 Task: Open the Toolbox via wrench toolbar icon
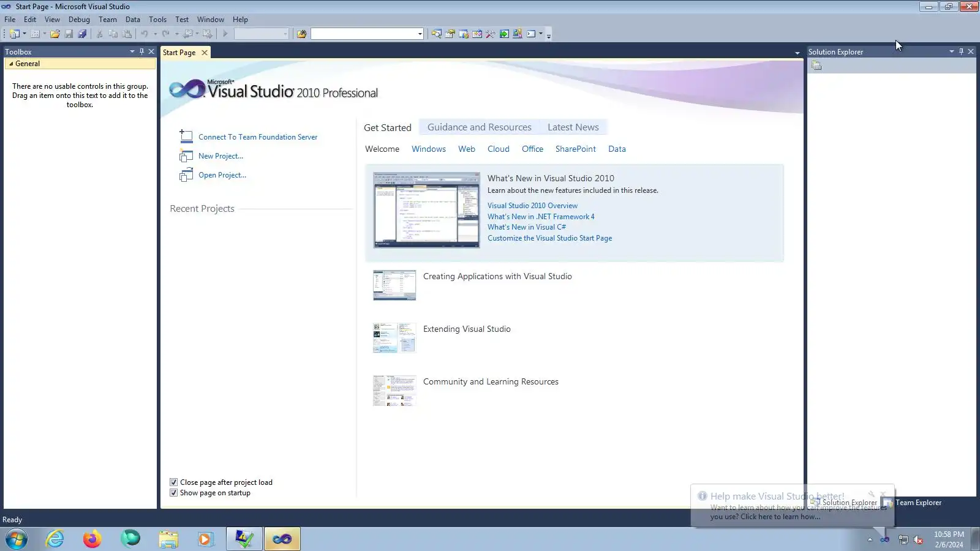click(491, 34)
